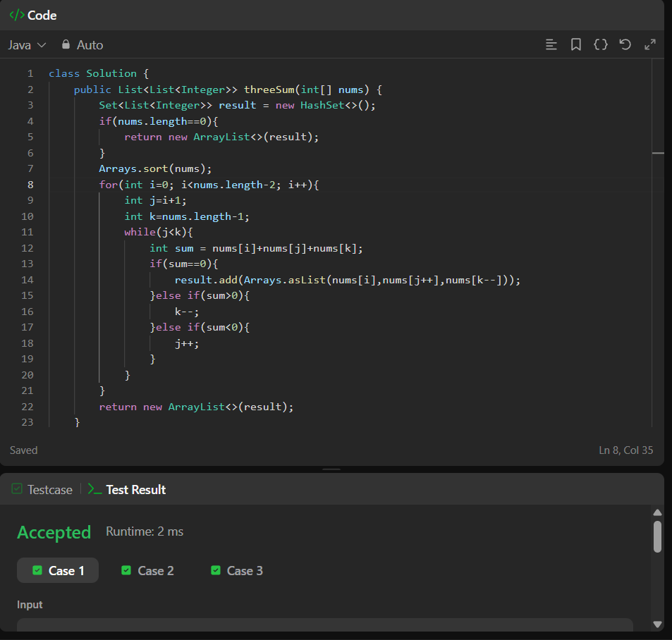Click the result panel scroll down arrow

(x=657, y=624)
